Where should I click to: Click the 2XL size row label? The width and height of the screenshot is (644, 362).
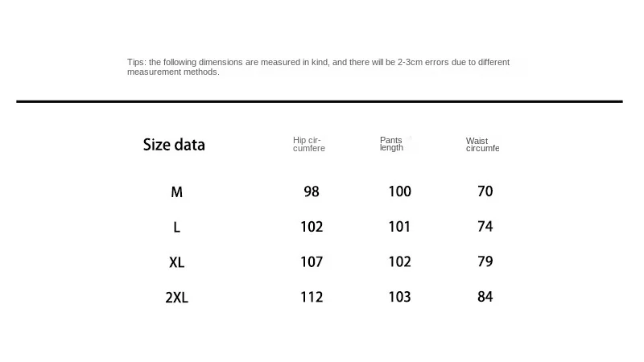(176, 297)
